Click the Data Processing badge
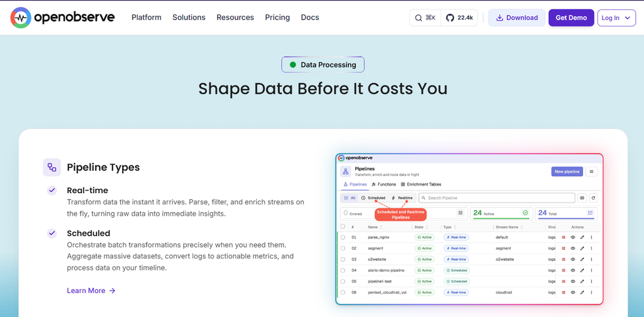 tap(323, 64)
